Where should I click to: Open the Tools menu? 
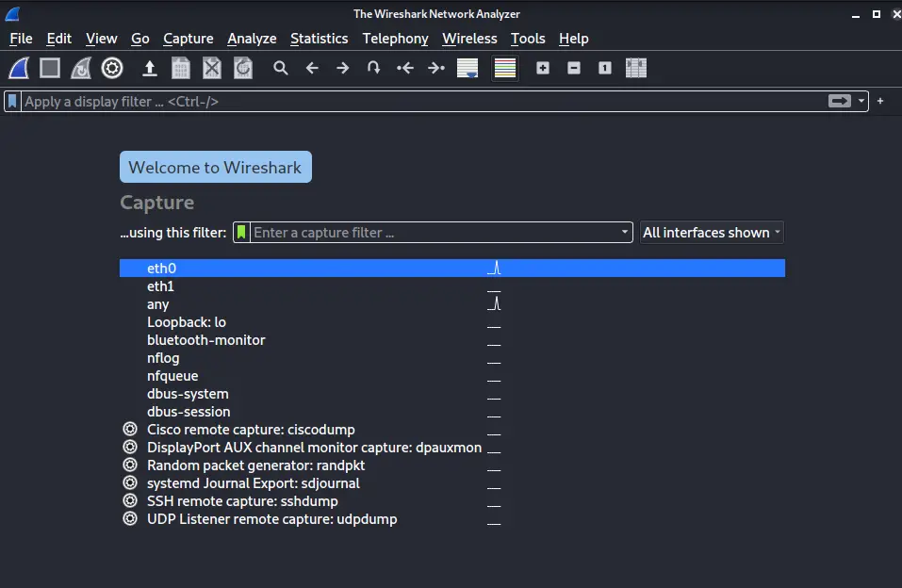(x=528, y=39)
